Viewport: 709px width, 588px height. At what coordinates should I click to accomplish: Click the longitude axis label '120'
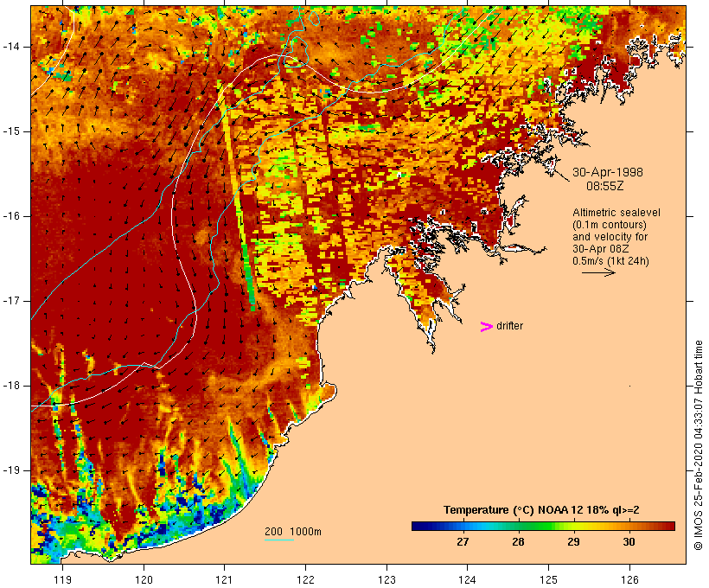[x=144, y=579]
